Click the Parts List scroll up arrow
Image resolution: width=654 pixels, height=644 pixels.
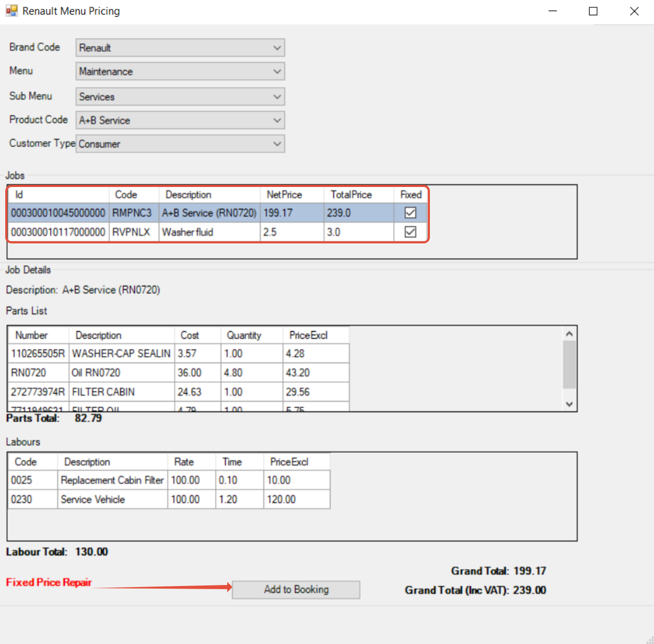pyautogui.click(x=569, y=334)
